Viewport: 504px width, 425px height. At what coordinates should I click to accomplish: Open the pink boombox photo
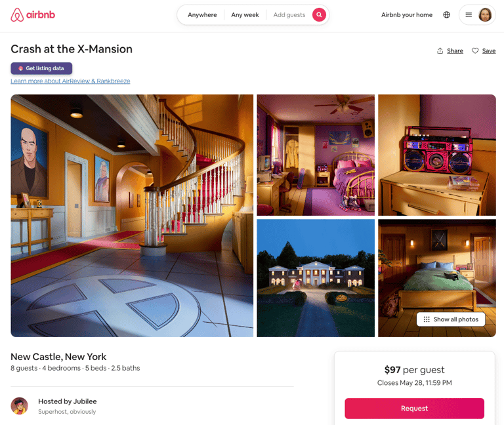point(437,155)
